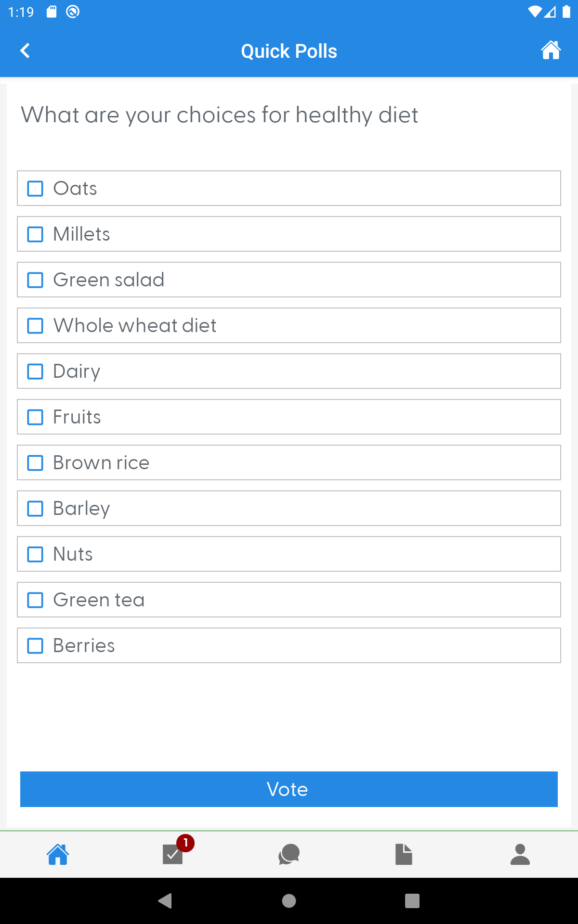The height and width of the screenshot is (924, 578).
Task: Select the Brown rice checkbox
Action: point(35,463)
